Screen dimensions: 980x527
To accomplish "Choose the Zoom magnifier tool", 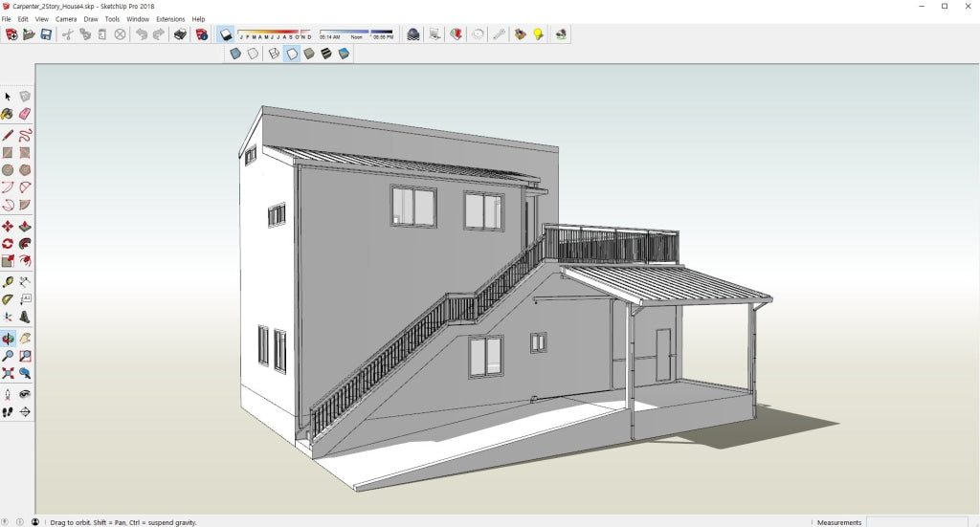I will click(x=8, y=356).
